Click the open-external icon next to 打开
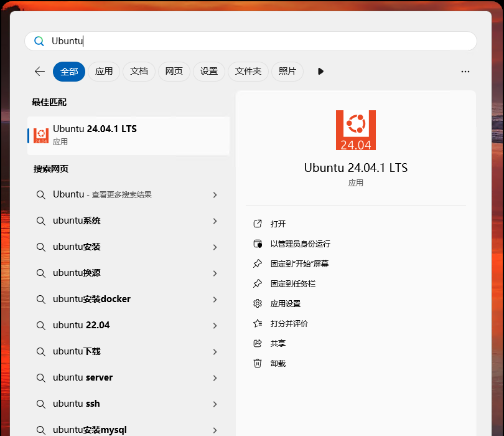 point(258,224)
